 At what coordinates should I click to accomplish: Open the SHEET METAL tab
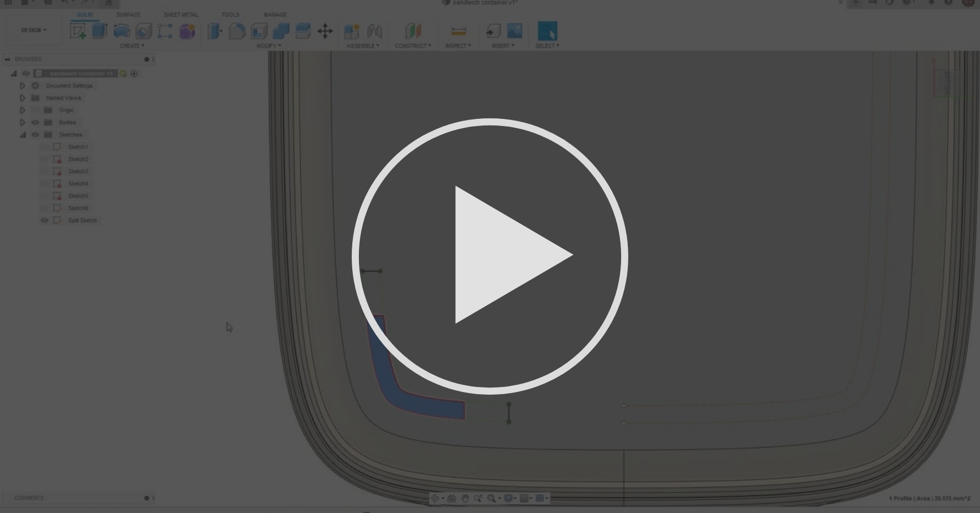pos(180,15)
